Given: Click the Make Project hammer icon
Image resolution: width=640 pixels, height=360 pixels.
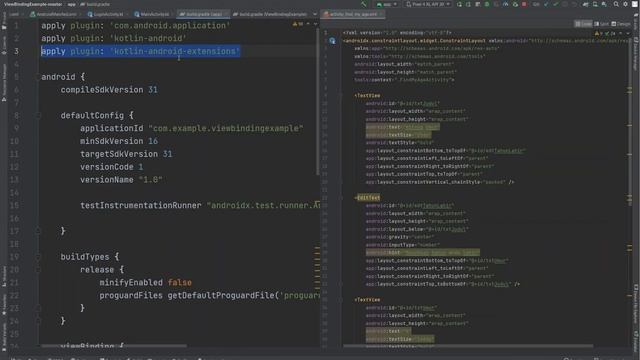Looking at the screenshot, I should click(364, 4).
